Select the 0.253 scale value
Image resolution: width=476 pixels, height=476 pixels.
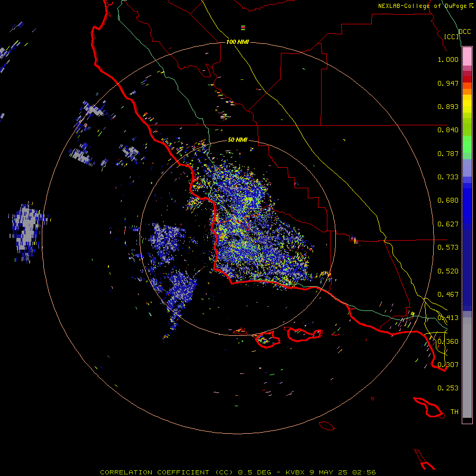tap(448, 388)
